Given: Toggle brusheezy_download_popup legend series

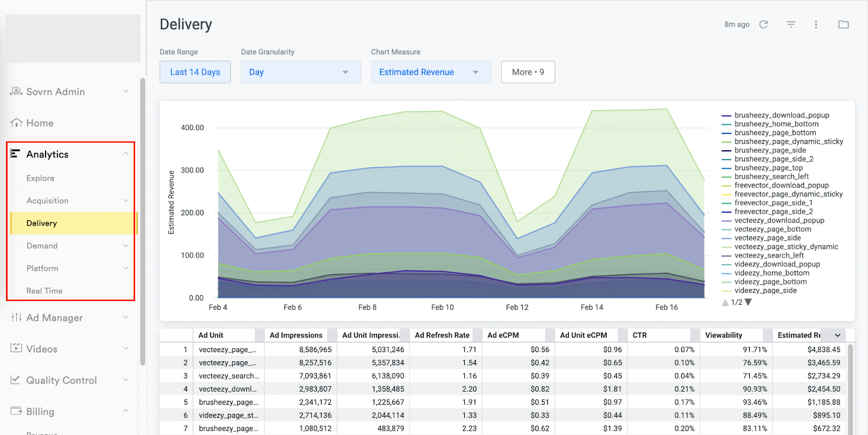Looking at the screenshot, I should (x=781, y=116).
